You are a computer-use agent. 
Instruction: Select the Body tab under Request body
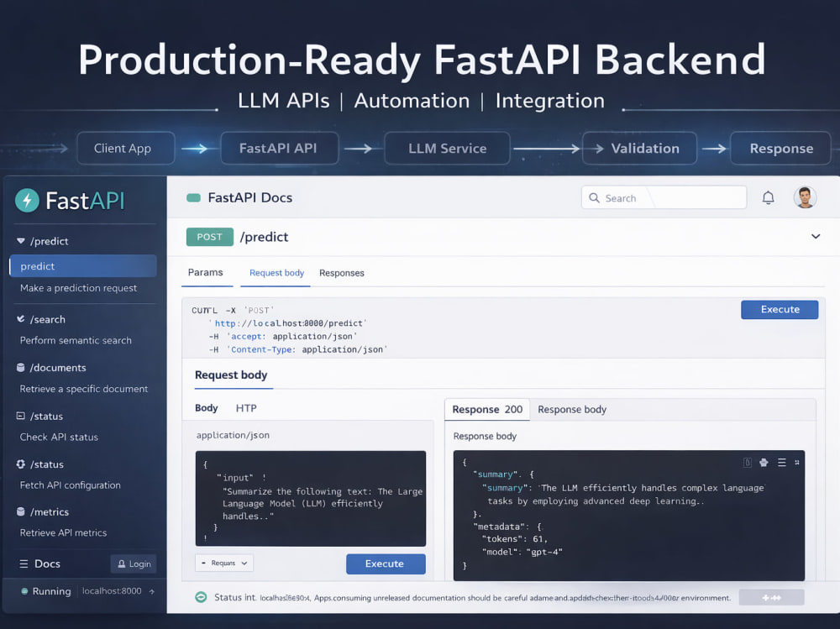(207, 408)
